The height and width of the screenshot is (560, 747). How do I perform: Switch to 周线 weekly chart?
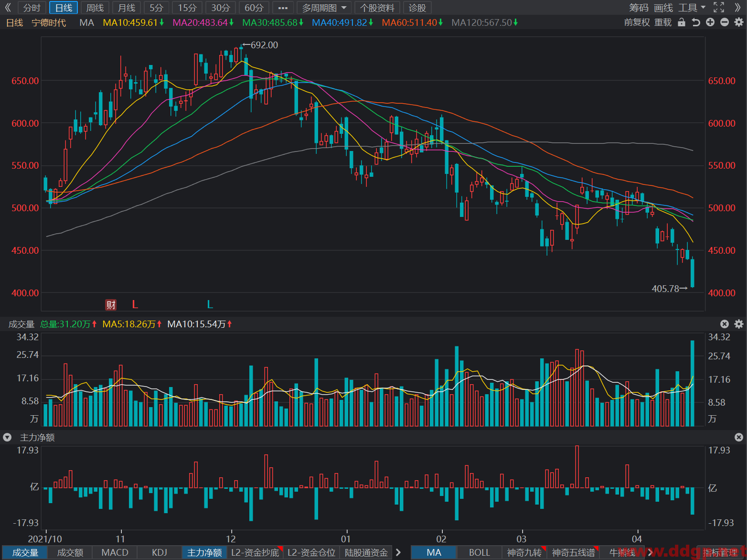pyautogui.click(x=95, y=8)
